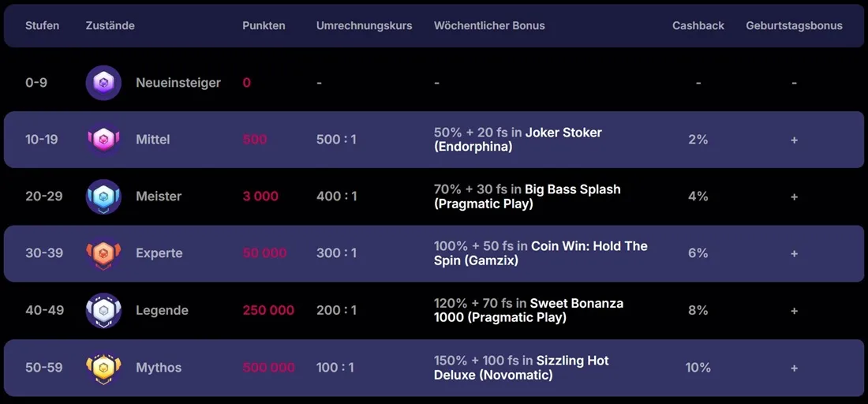The height and width of the screenshot is (404, 868).
Task: Click the Stufen 40-49 level range
Action: point(43,310)
